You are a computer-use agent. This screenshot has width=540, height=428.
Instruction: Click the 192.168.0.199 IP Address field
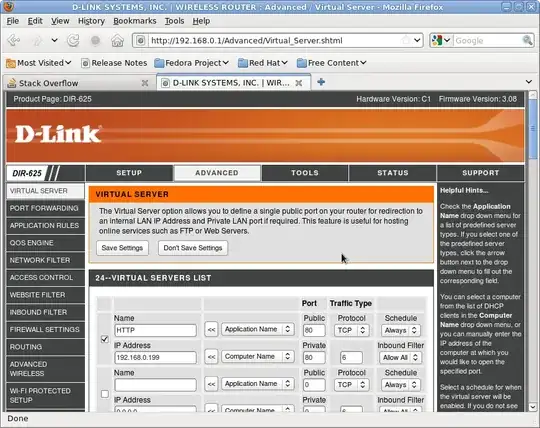(155, 357)
